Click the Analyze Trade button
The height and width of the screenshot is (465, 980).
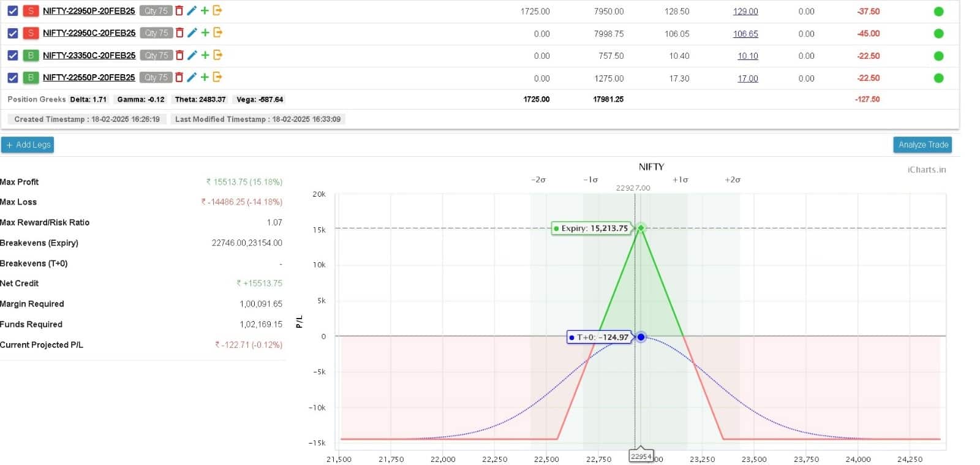(922, 145)
